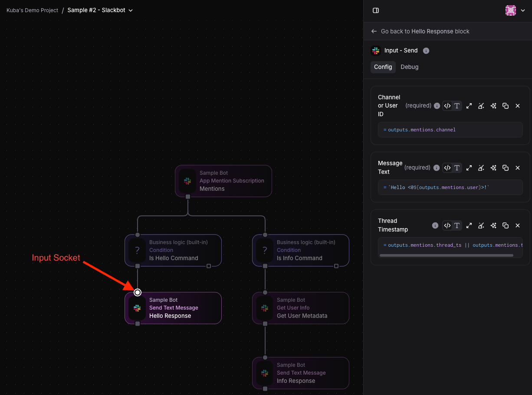
Task: Copy the Thread Timestamp field
Action: pos(506,225)
